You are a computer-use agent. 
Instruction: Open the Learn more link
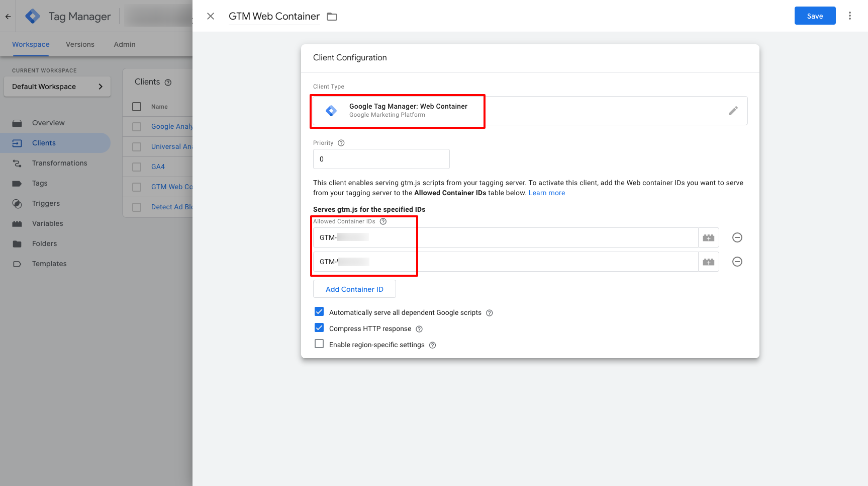click(x=546, y=193)
